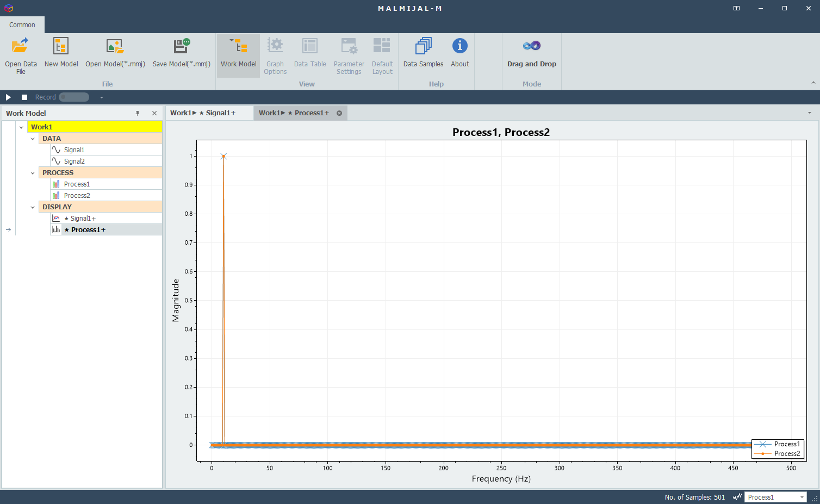Select Process1 in the PROCESS group
This screenshot has width=820, height=504.
pos(106,184)
